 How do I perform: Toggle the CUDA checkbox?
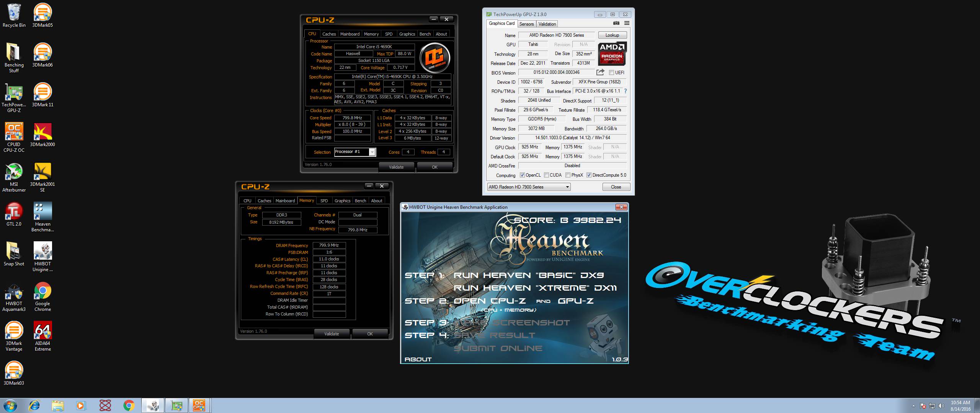[546, 175]
